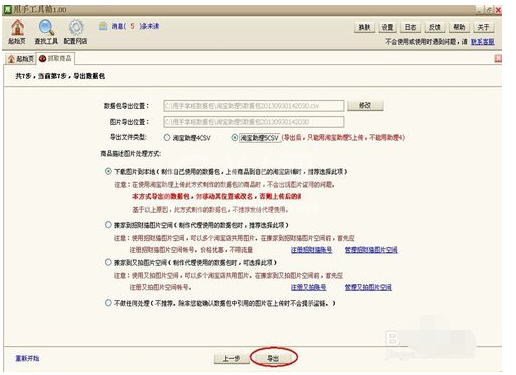Open 注册招财猫账号 link
516x375 pixels.
tap(311, 250)
